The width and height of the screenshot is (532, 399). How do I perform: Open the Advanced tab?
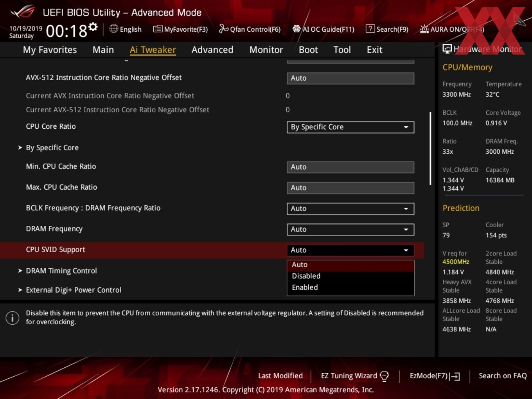212,50
